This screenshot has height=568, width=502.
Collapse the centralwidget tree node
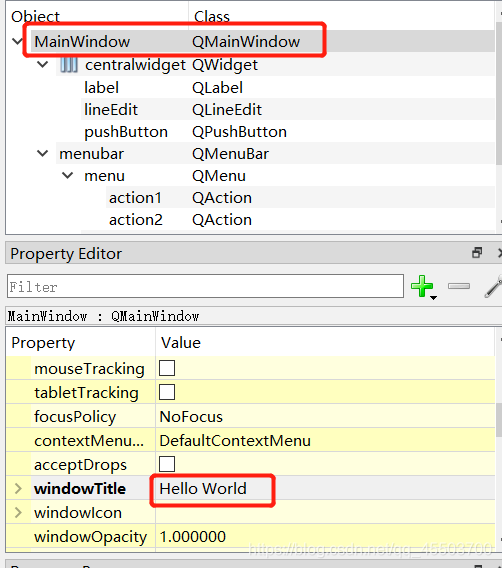click(43, 64)
